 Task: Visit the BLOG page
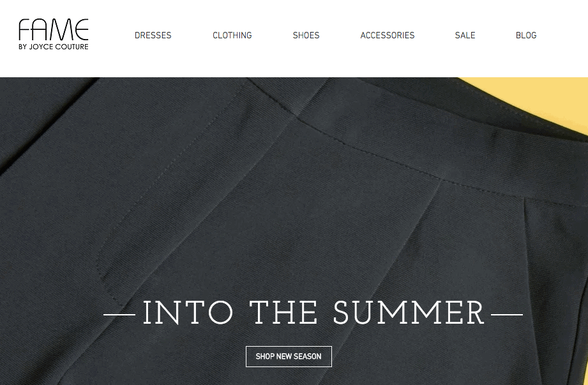[526, 35]
